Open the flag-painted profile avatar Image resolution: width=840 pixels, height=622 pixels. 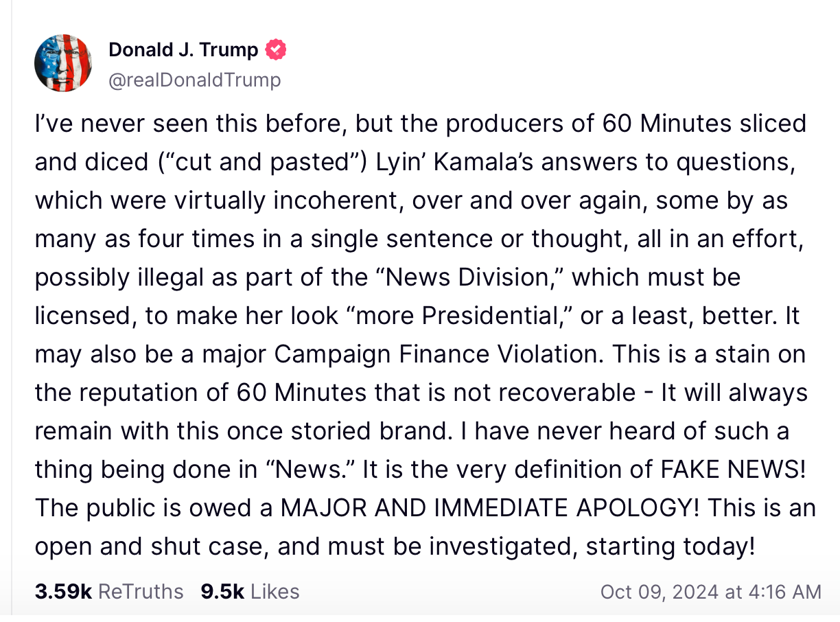point(63,63)
